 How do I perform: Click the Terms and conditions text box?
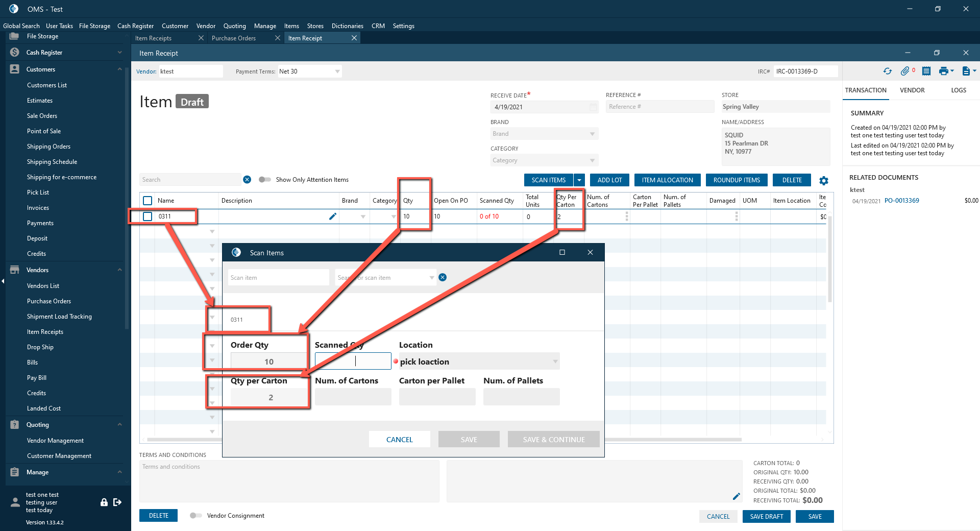coord(289,481)
